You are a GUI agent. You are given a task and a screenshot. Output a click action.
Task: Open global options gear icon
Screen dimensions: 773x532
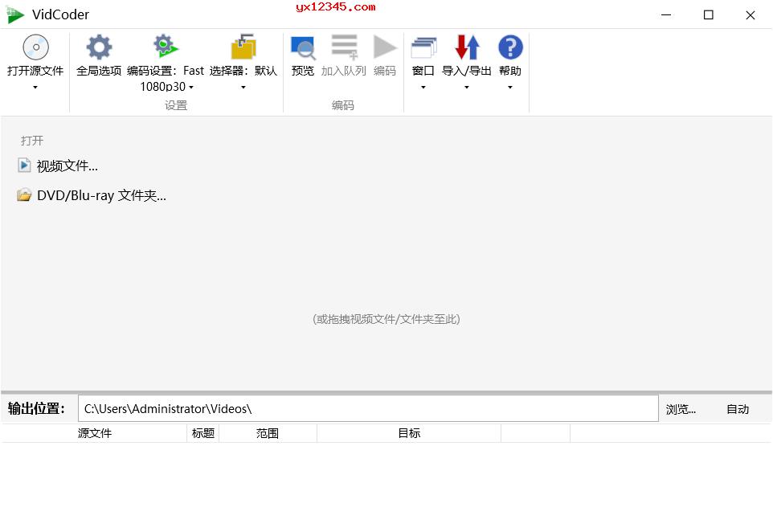(x=99, y=47)
